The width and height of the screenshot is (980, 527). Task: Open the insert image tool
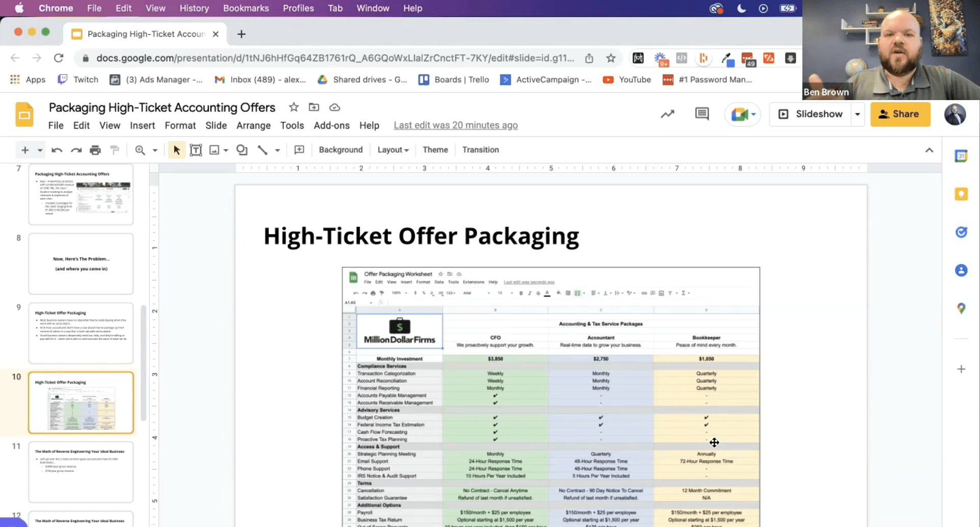[x=215, y=150]
